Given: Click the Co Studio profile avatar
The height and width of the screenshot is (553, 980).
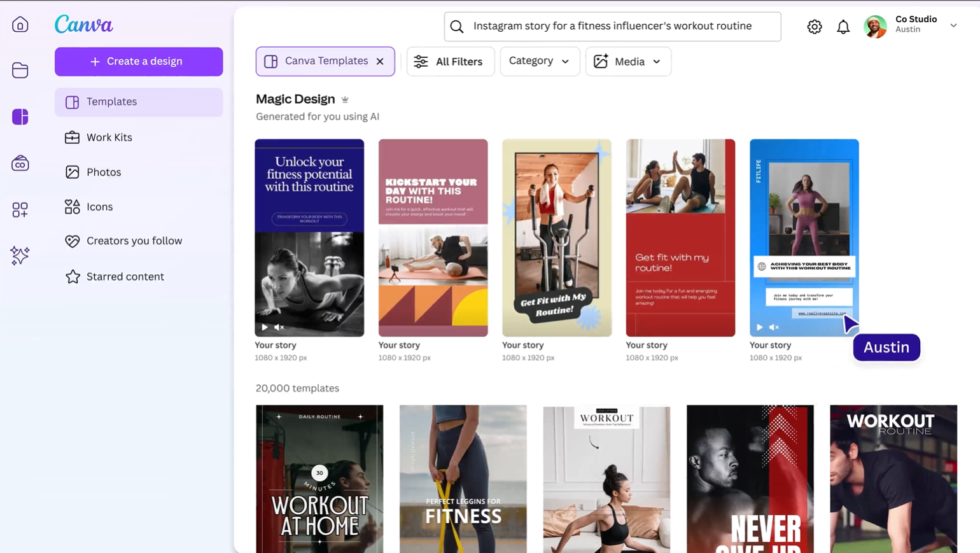Looking at the screenshot, I should point(876,27).
